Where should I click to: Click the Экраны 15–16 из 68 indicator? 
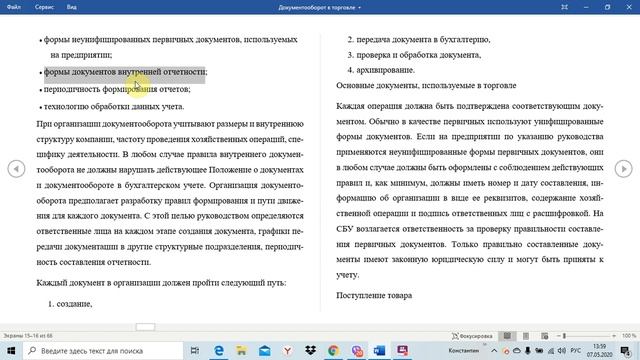pos(28,336)
